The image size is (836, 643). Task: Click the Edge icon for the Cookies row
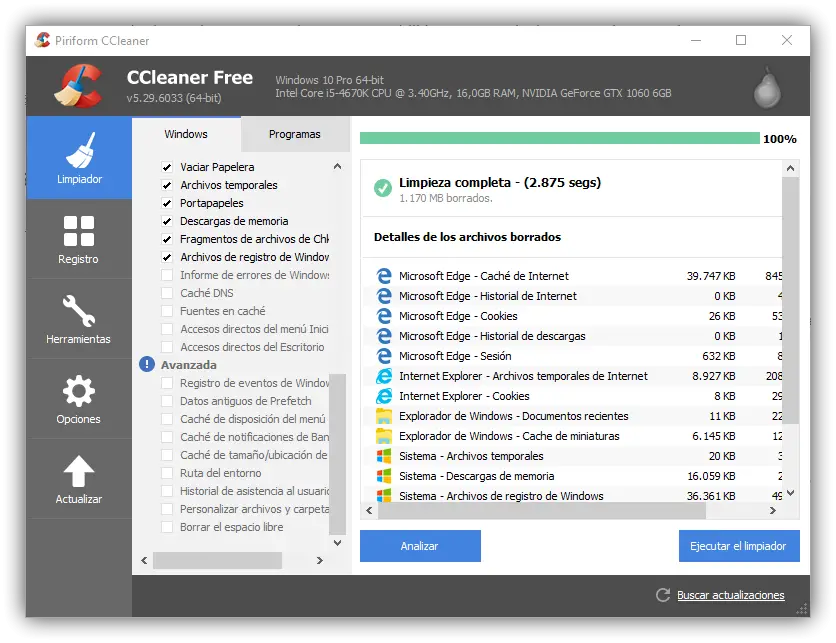(x=383, y=316)
